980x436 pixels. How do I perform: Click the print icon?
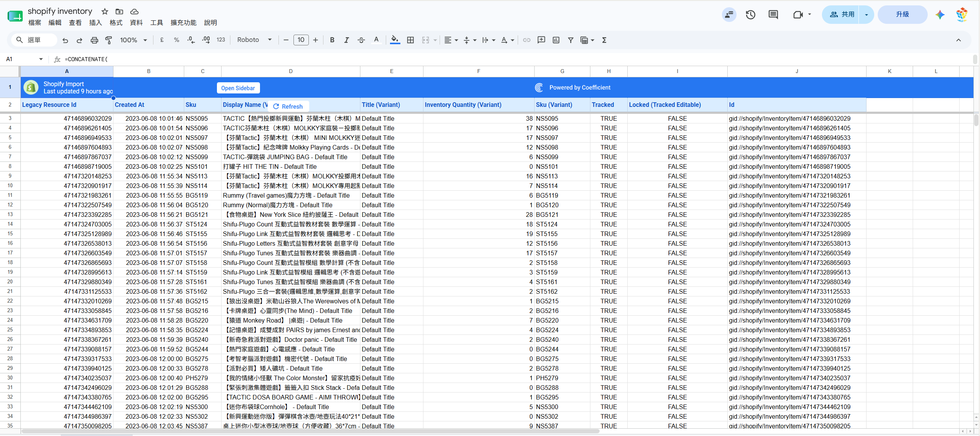coord(94,40)
